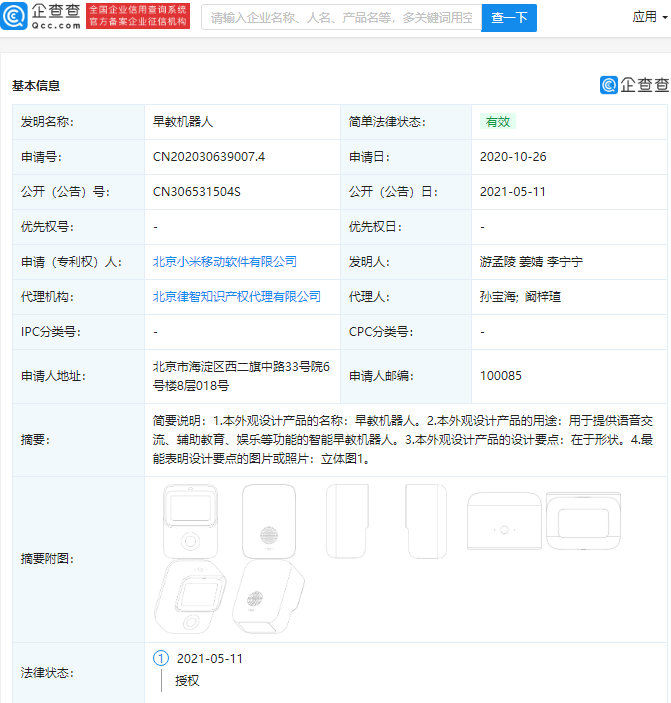Open the rear perspective drawing in second row

[266, 601]
